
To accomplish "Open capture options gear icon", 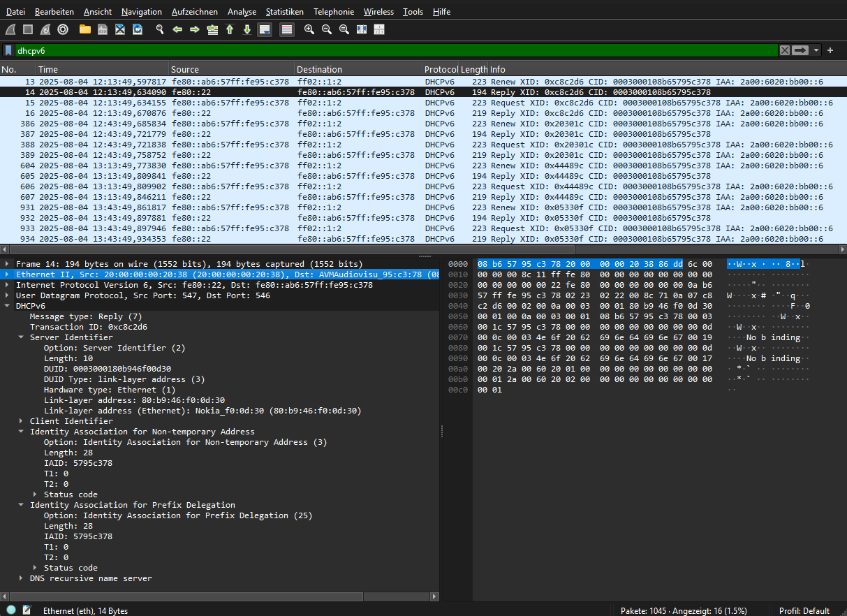I will tap(63, 29).
